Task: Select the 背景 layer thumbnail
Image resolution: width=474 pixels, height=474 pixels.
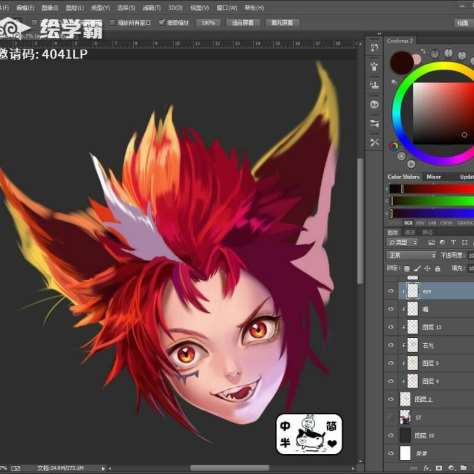Action: tap(405, 453)
